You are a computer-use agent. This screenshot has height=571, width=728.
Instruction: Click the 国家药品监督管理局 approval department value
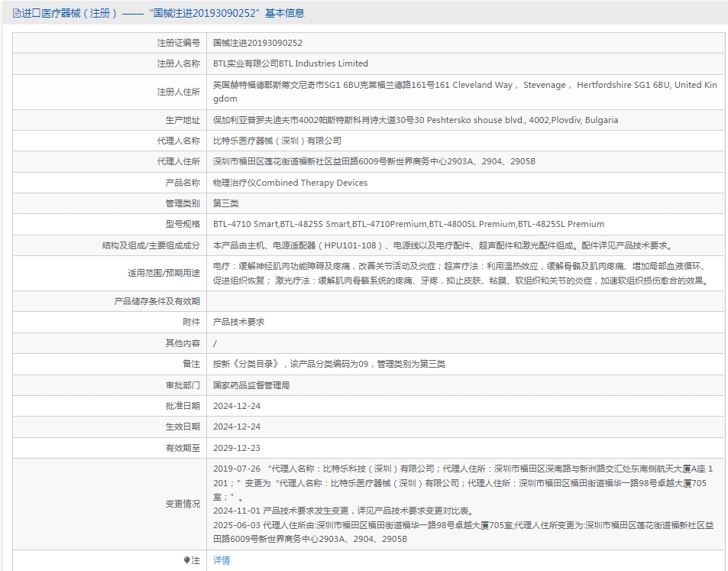click(x=251, y=385)
